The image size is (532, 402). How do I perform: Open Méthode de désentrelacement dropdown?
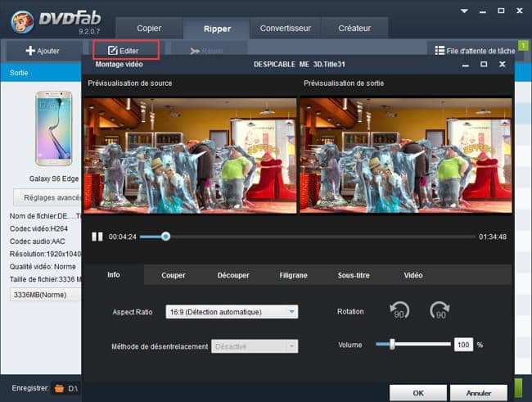(x=255, y=346)
